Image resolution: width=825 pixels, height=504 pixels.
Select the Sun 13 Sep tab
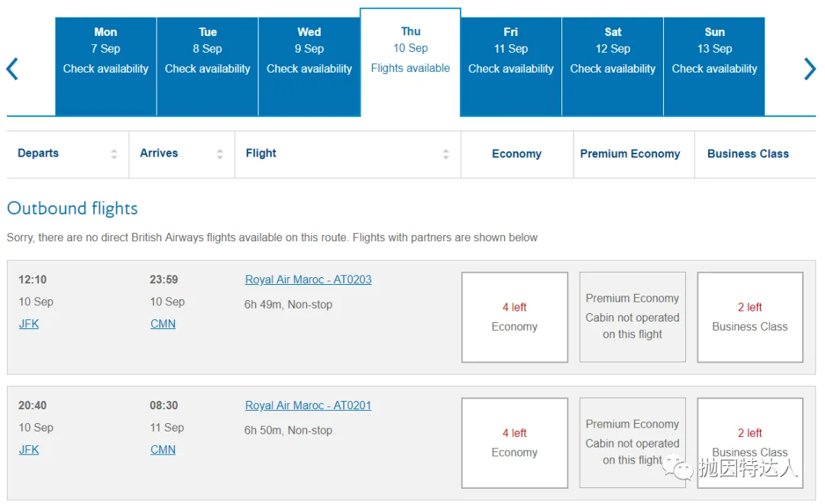click(x=714, y=66)
